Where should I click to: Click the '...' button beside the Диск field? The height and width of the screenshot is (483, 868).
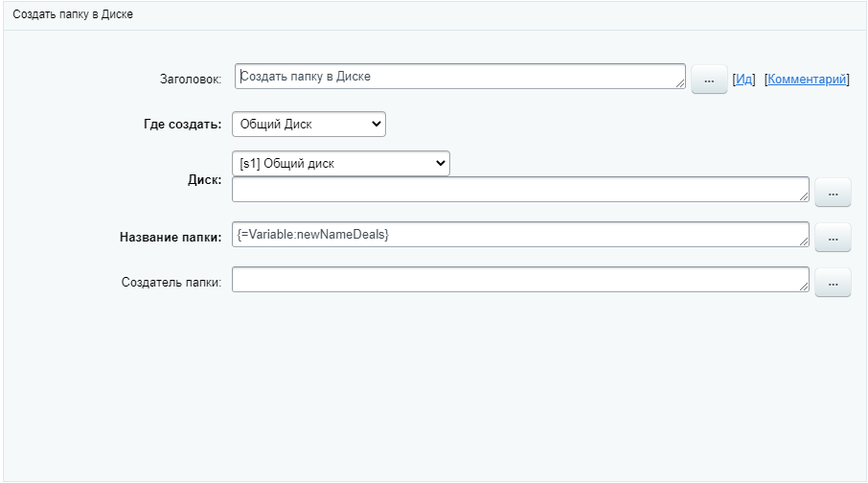click(x=833, y=193)
